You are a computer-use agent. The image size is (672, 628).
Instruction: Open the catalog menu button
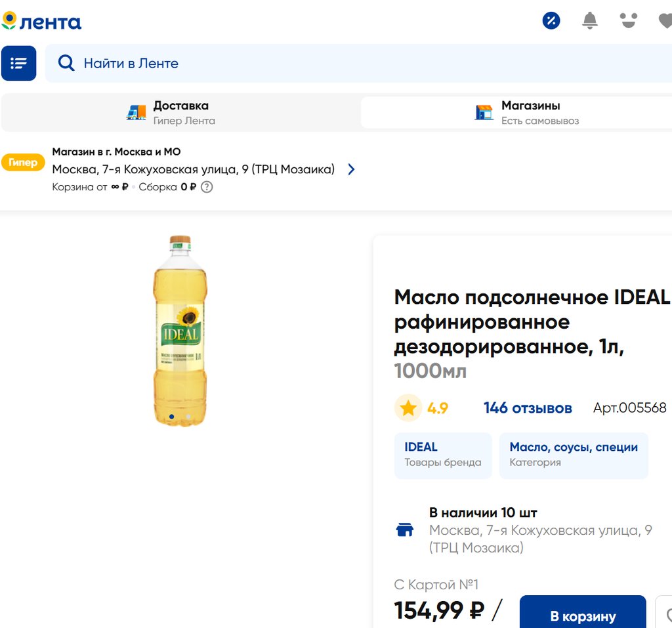(x=18, y=64)
